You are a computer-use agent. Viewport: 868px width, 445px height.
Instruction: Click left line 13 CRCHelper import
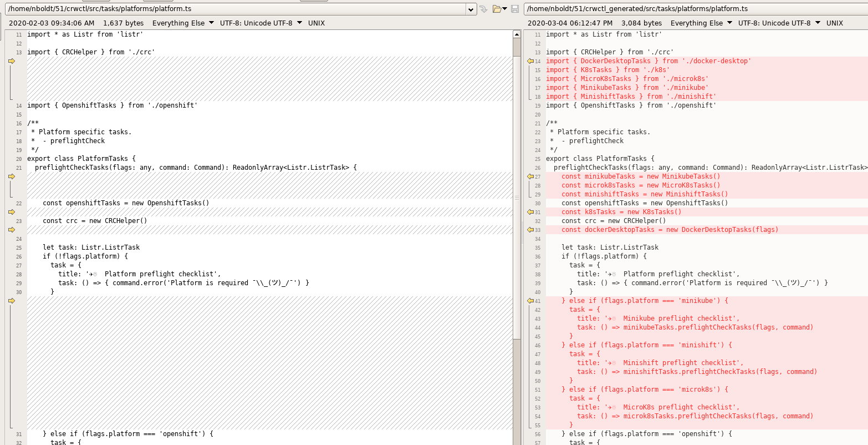[x=91, y=52]
